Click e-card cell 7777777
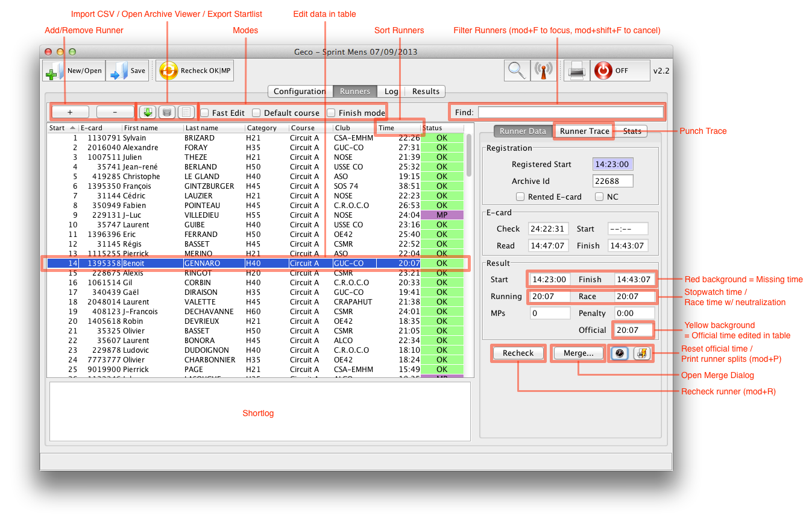Viewport: 812px width, 524px height. pyautogui.click(x=100, y=359)
